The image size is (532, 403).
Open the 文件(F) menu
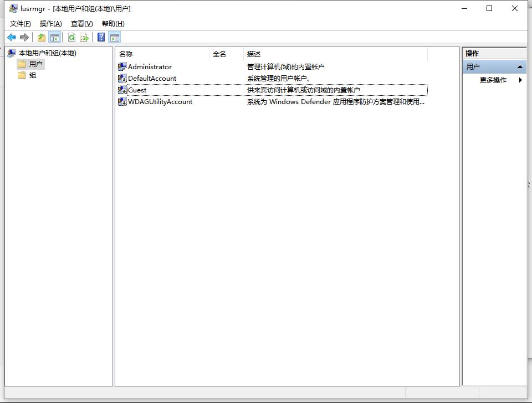21,24
